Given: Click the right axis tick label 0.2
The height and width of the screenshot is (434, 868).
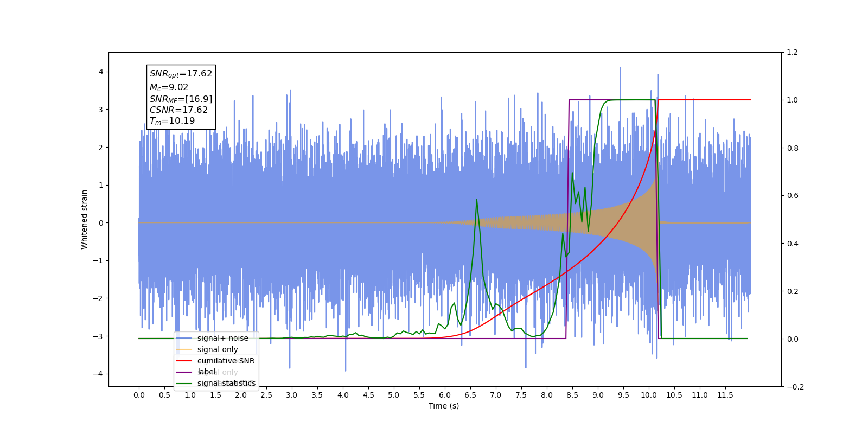Looking at the screenshot, I should pyautogui.click(x=792, y=291).
